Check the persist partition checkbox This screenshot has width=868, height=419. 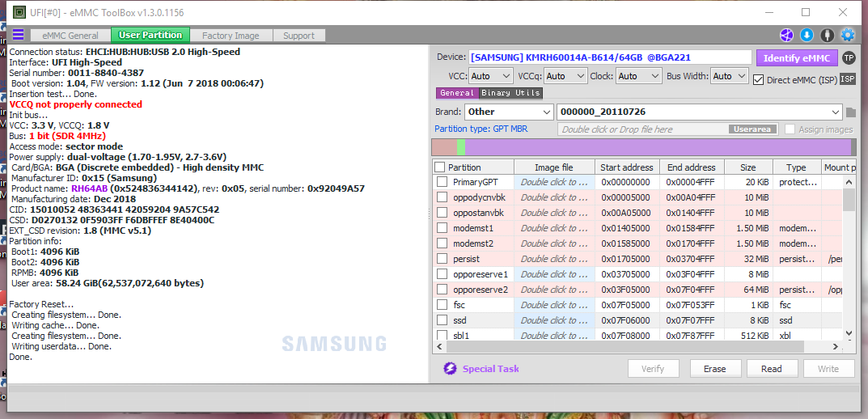click(x=442, y=259)
